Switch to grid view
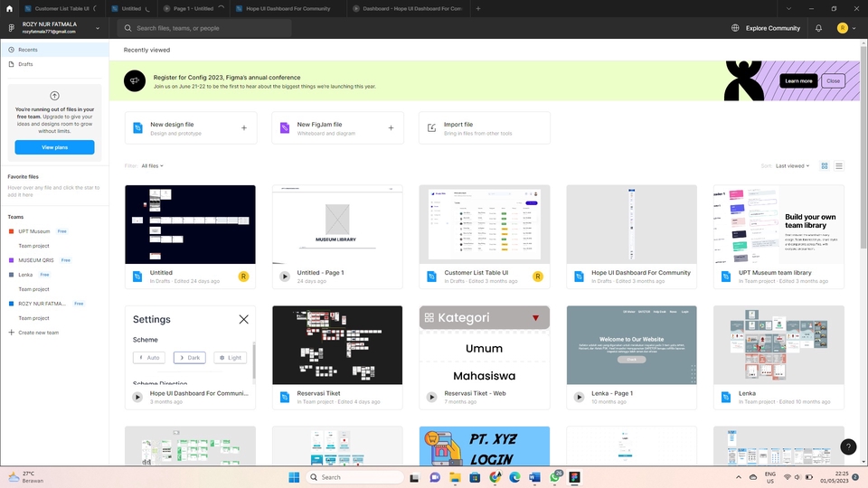868x488 pixels. tap(825, 166)
